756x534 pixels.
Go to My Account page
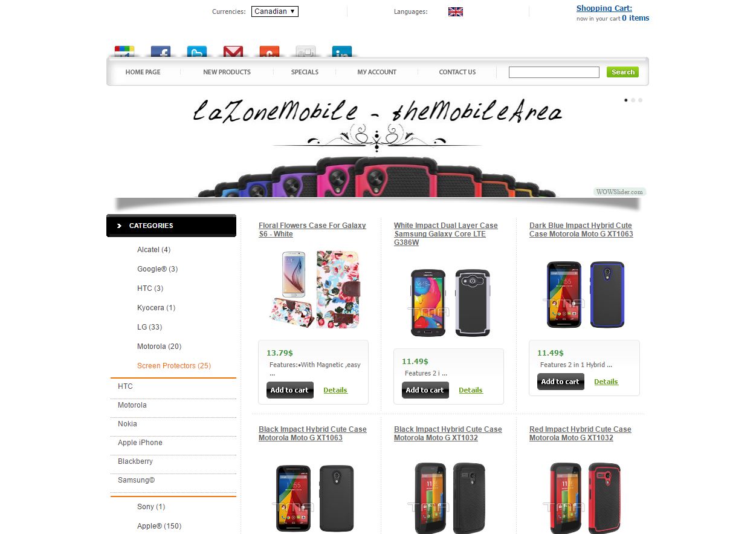click(x=376, y=72)
